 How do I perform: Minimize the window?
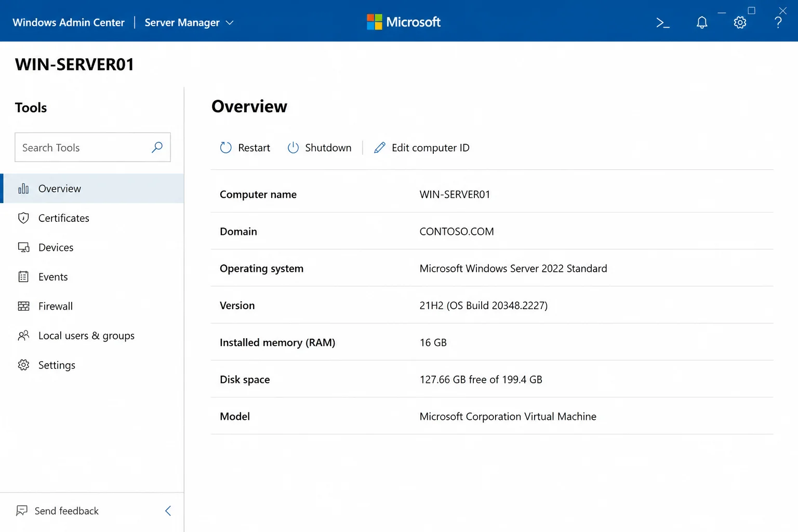722,12
